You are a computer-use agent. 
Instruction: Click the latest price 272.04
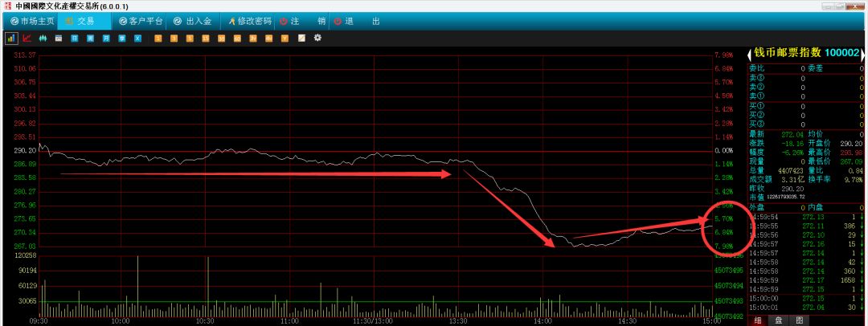tap(792, 134)
